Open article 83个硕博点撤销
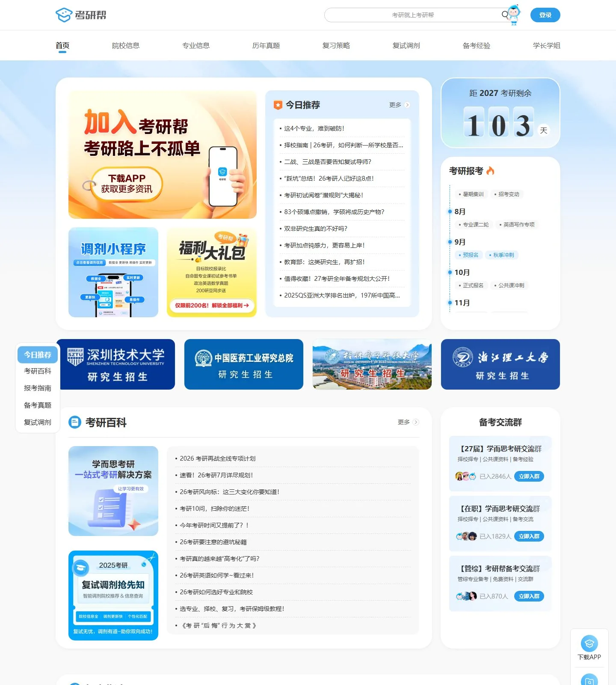Screen dimensions: 616x685 click(x=334, y=212)
